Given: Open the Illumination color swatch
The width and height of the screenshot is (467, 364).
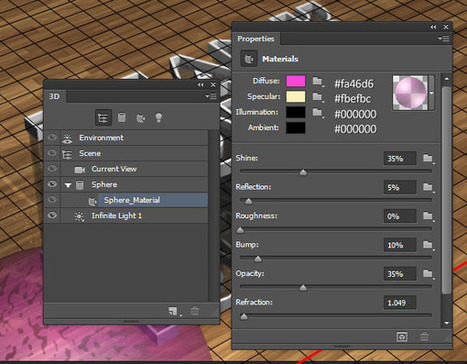Looking at the screenshot, I should [x=296, y=112].
